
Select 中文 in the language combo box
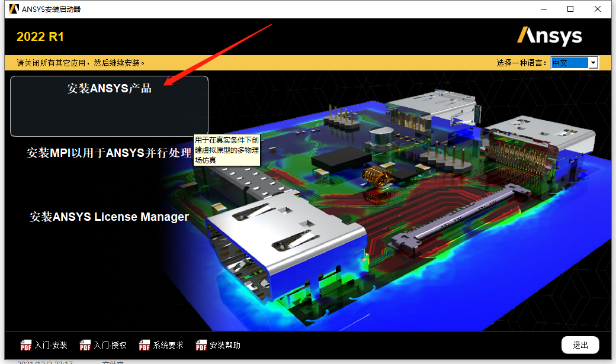(x=560, y=62)
